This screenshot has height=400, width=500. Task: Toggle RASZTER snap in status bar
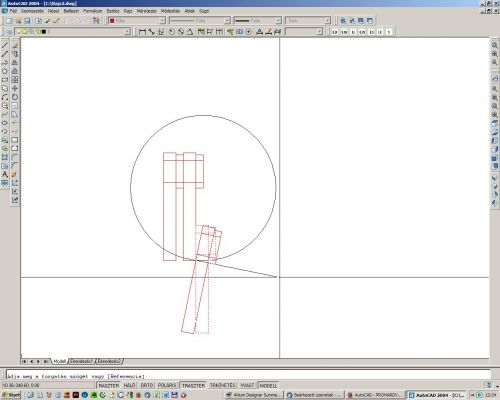coord(109,385)
